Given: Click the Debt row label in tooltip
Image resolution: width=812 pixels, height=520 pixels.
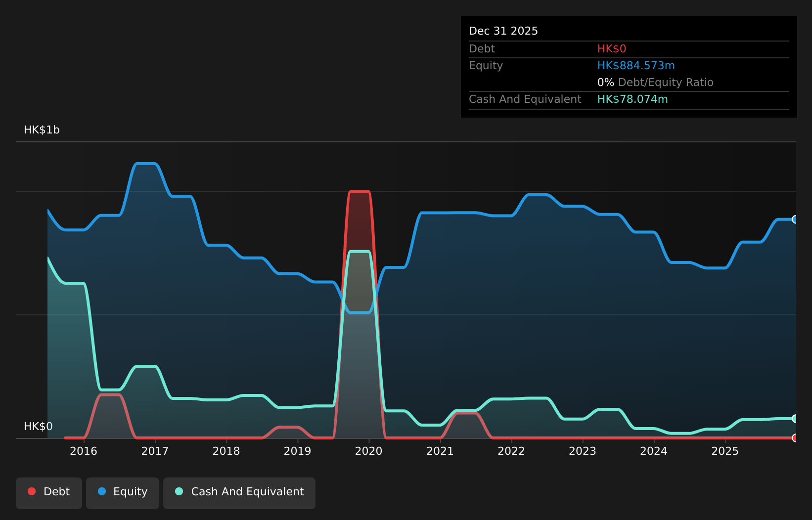Looking at the screenshot, I should (x=482, y=49).
